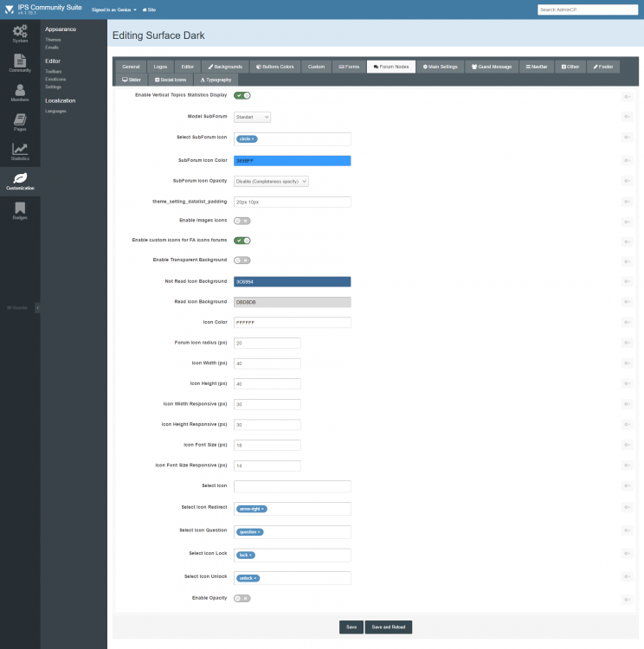The width and height of the screenshot is (644, 649).
Task: Expand the SubForum Icon Opacity dropdown
Action: pos(271,182)
